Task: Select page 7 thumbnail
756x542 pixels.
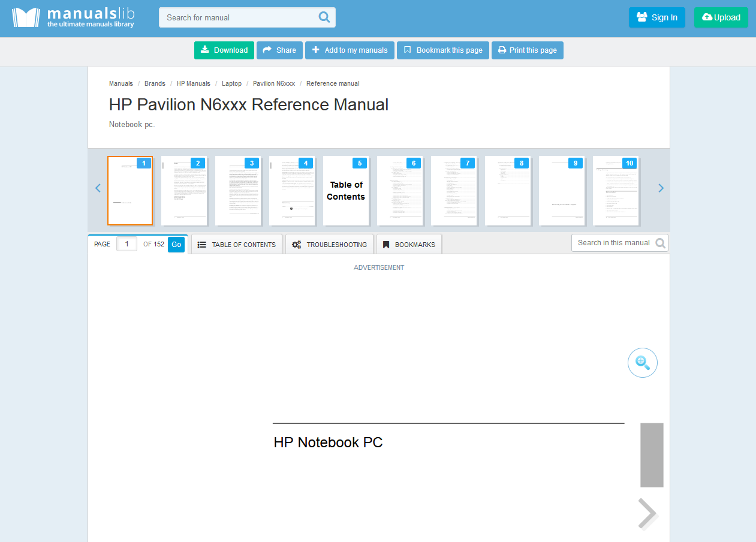Action: pos(454,191)
